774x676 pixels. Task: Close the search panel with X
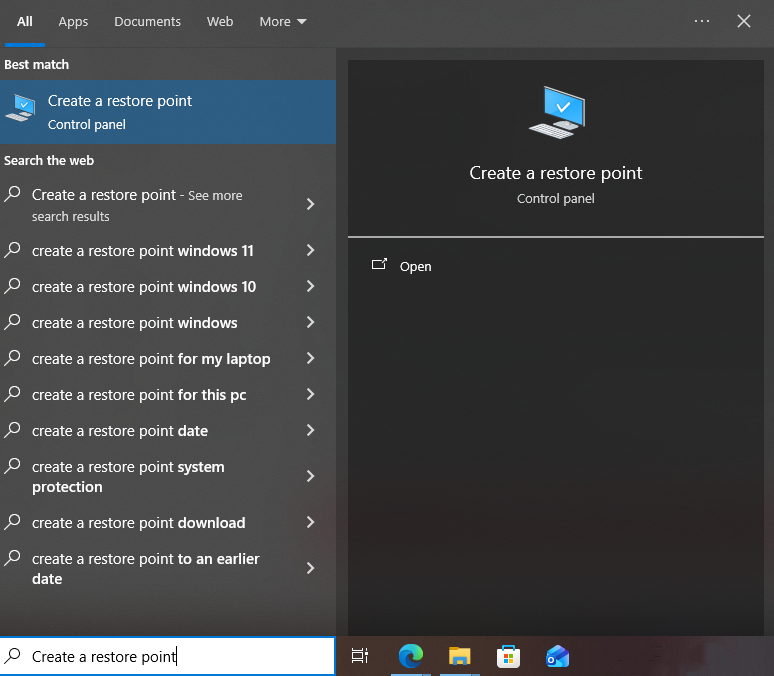click(744, 21)
